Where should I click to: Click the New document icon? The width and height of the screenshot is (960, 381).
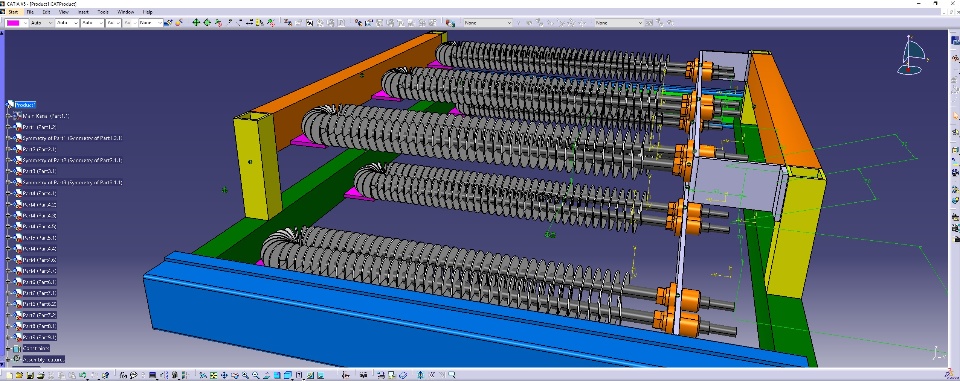(9, 375)
